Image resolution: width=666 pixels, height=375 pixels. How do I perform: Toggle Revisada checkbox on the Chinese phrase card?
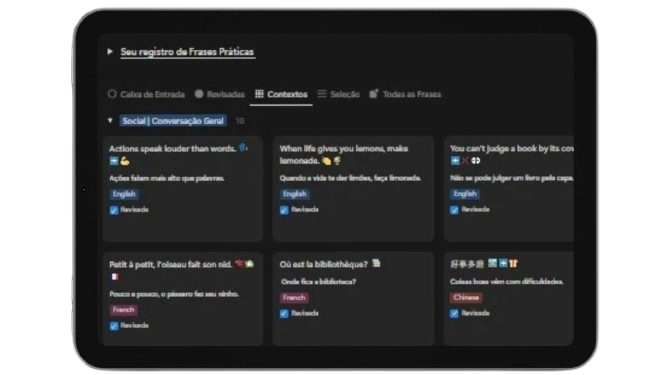point(454,313)
